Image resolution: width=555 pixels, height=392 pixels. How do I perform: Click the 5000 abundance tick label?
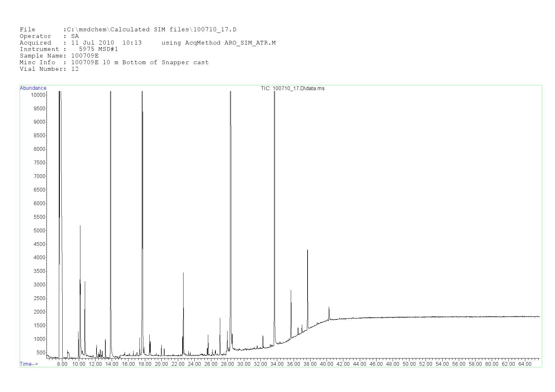click(x=39, y=231)
